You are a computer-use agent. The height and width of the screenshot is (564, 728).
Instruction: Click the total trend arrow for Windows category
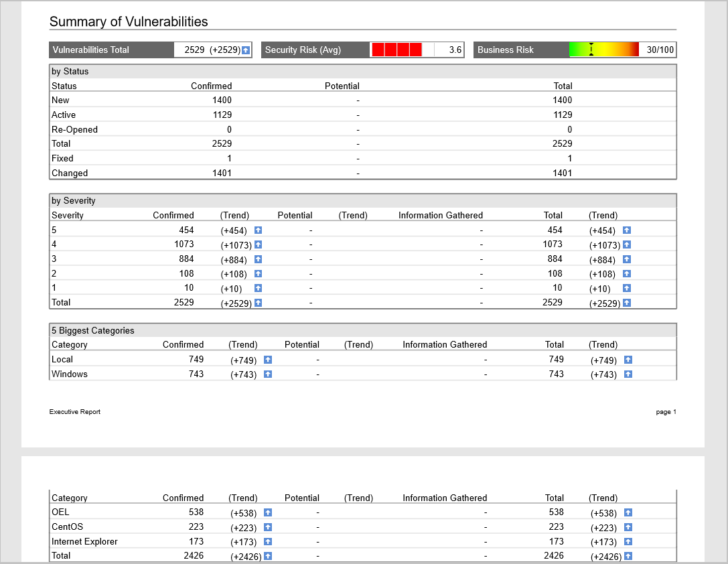(x=628, y=374)
